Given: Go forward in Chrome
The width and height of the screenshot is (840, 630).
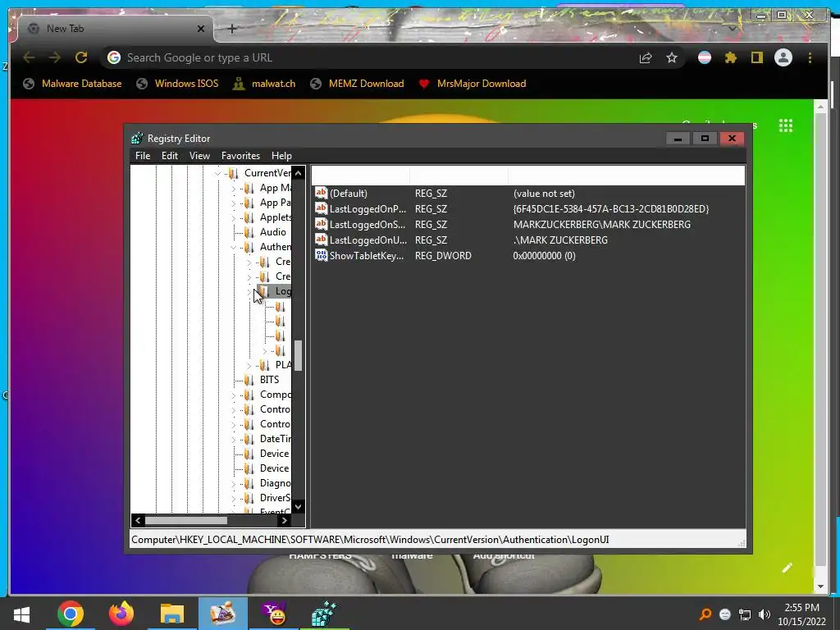Looking at the screenshot, I should pyautogui.click(x=55, y=57).
